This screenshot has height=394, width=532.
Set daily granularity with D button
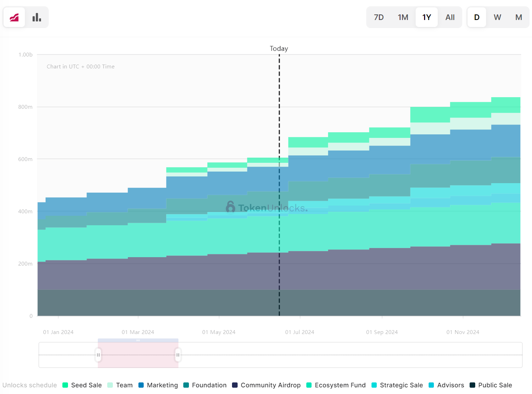477,17
